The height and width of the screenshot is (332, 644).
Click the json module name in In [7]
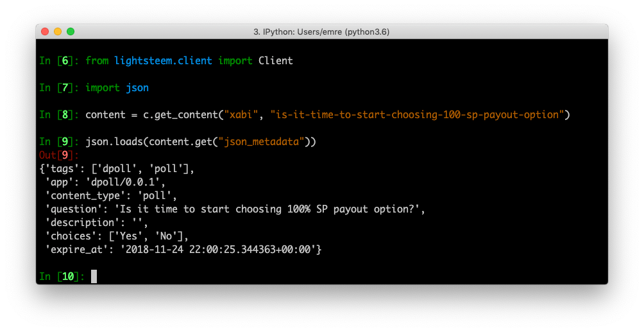click(x=137, y=87)
